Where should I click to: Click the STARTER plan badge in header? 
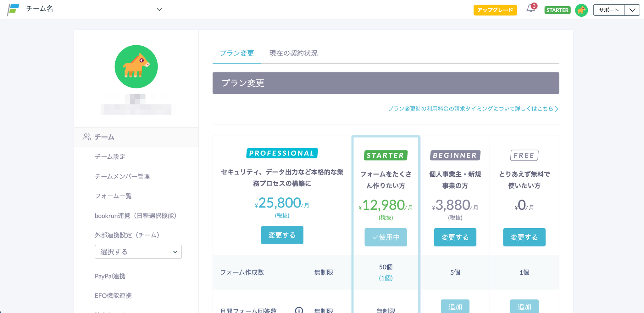557,10
